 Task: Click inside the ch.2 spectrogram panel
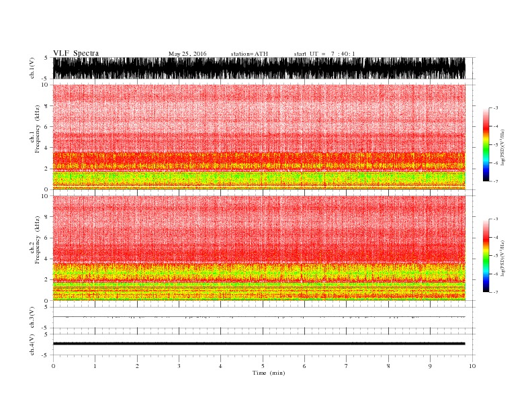tap(259, 248)
